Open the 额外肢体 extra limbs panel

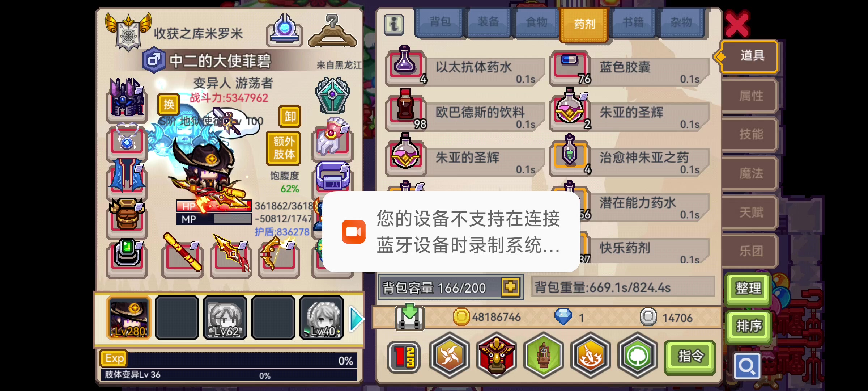[284, 148]
